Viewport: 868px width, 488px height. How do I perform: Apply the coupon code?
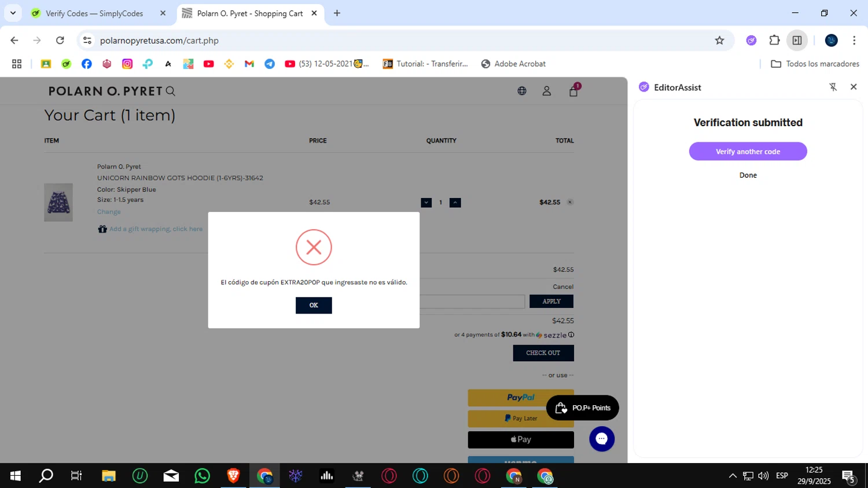point(551,301)
